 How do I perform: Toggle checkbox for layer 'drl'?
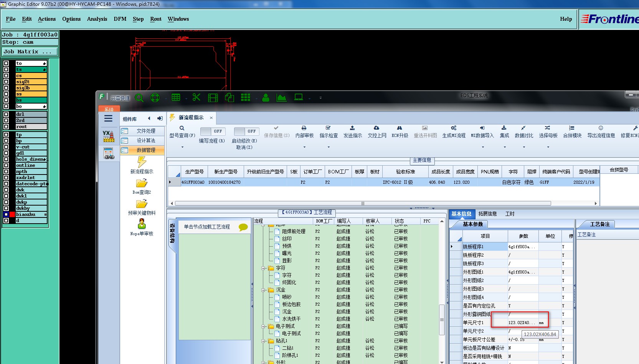pos(6,114)
